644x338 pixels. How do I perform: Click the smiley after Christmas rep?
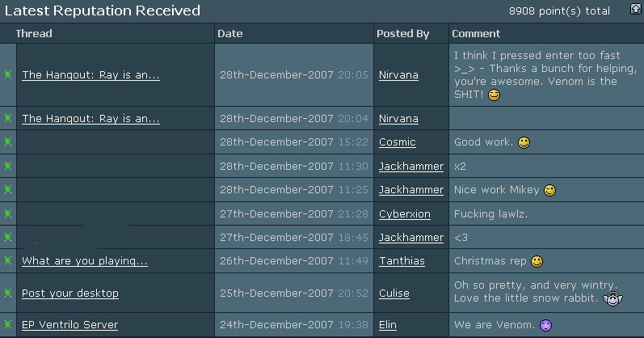click(537, 261)
